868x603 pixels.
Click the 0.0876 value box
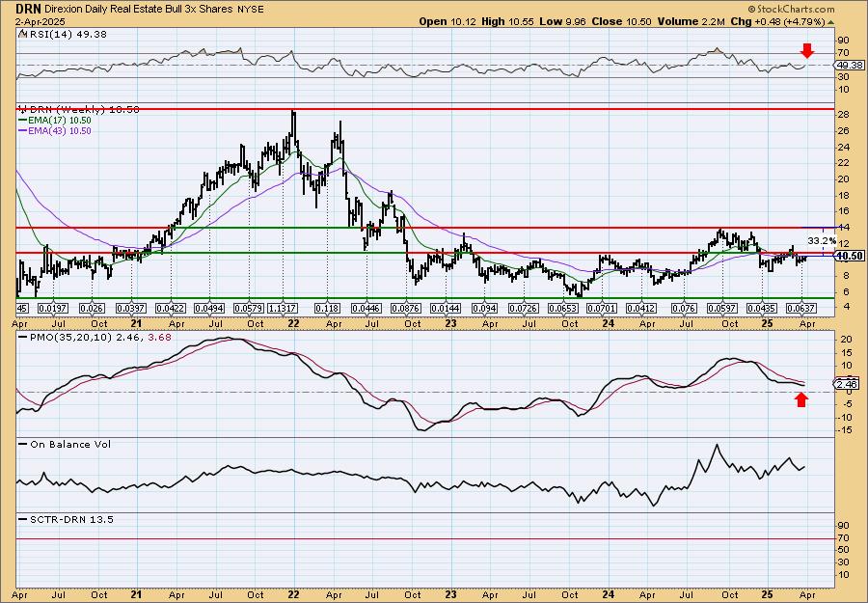point(406,308)
